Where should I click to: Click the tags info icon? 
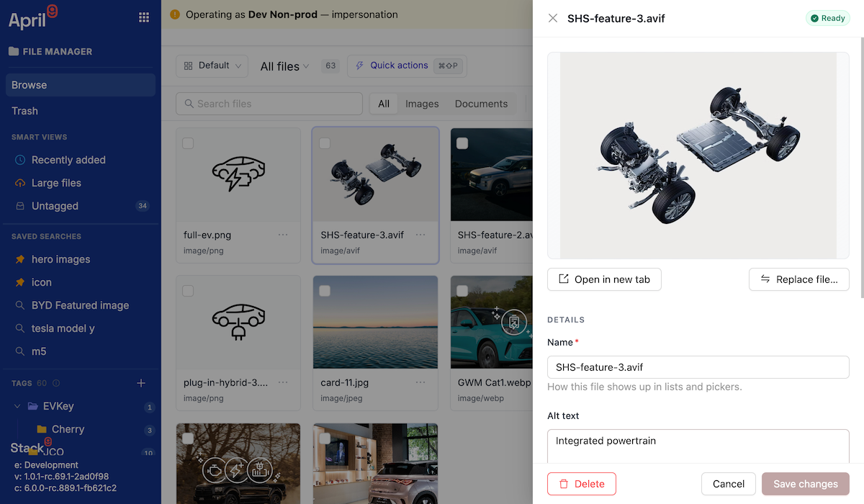56,383
